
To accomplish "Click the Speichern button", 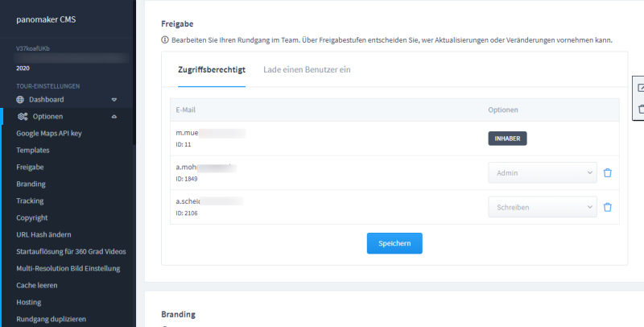I will (394, 243).
